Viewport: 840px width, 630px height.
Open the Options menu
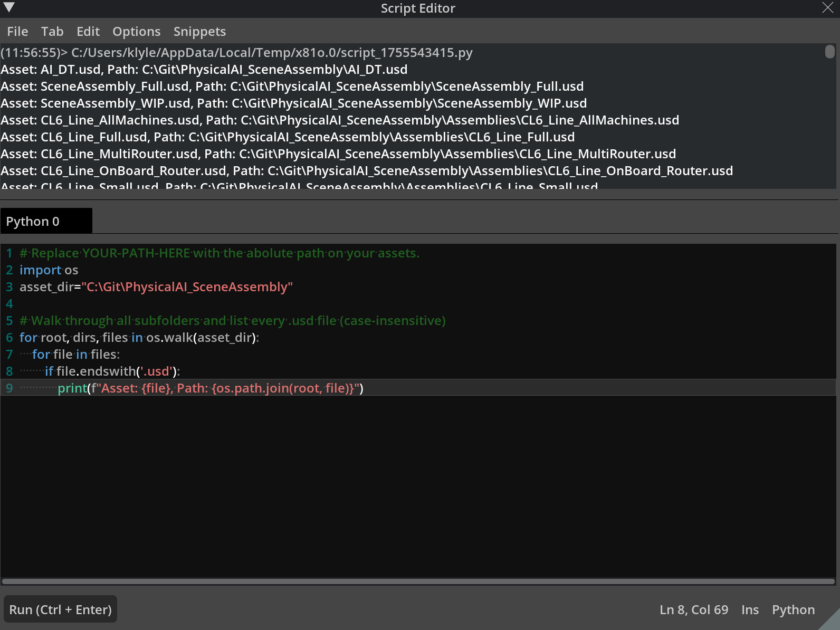click(136, 32)
